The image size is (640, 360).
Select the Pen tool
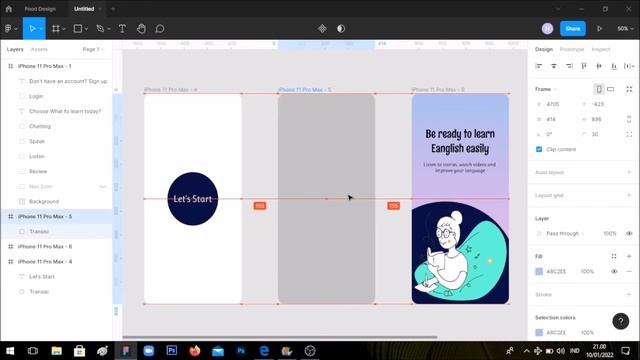[x=100, y=29]
